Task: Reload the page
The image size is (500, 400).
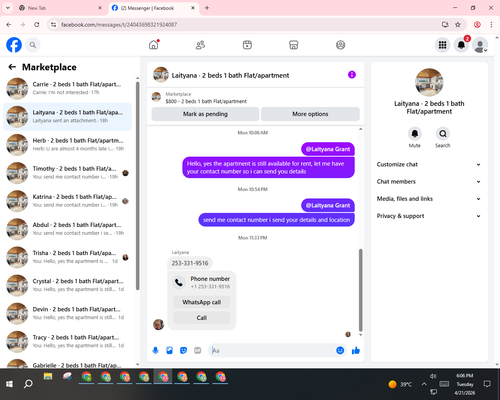Action: click(37, 24)
